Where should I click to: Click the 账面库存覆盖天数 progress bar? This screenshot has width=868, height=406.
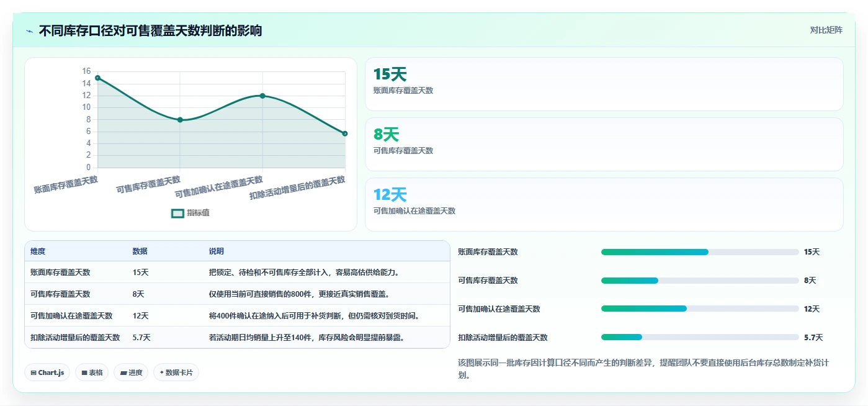coord(700,252)
